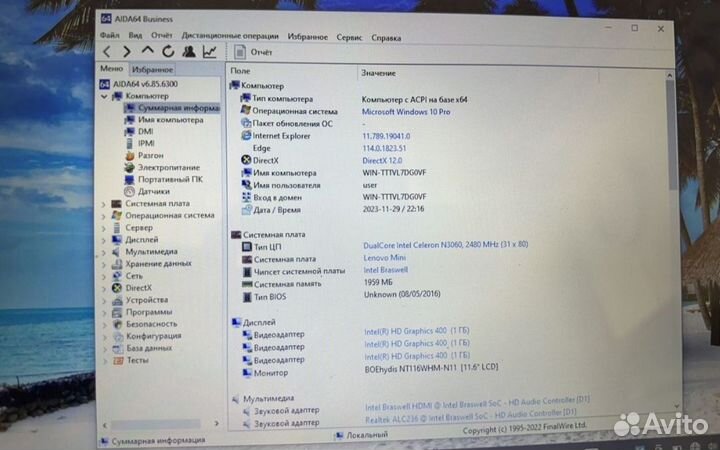
Task: Click Тесты benchmark icon in tree
Action: tap(118, 360)
